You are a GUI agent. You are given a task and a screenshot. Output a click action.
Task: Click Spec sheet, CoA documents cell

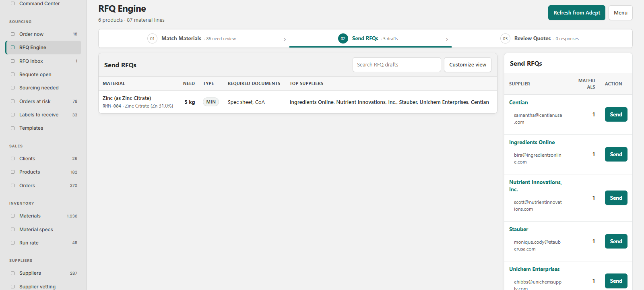click(x=246, y=102)
